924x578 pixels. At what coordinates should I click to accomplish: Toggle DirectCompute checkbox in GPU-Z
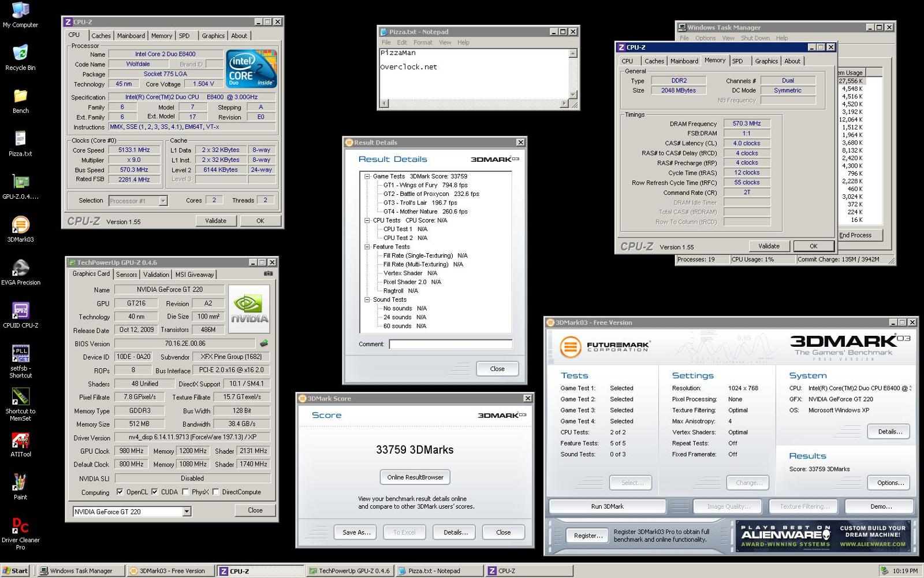tap(215, 492)
